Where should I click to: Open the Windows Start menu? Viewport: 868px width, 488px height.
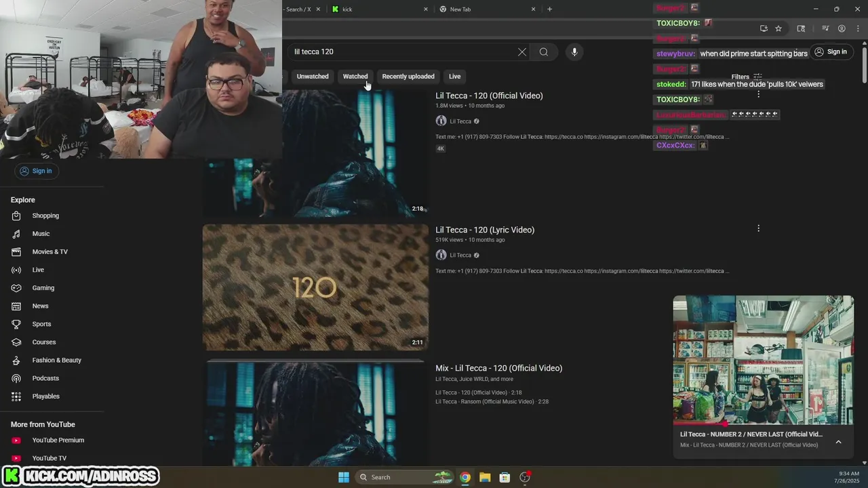[344, 477]
